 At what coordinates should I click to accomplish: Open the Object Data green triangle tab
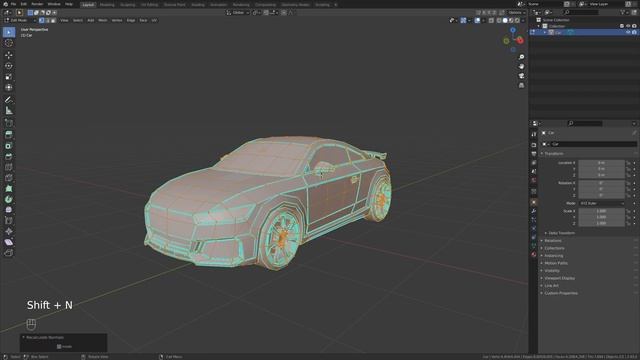tap(533, 245)
